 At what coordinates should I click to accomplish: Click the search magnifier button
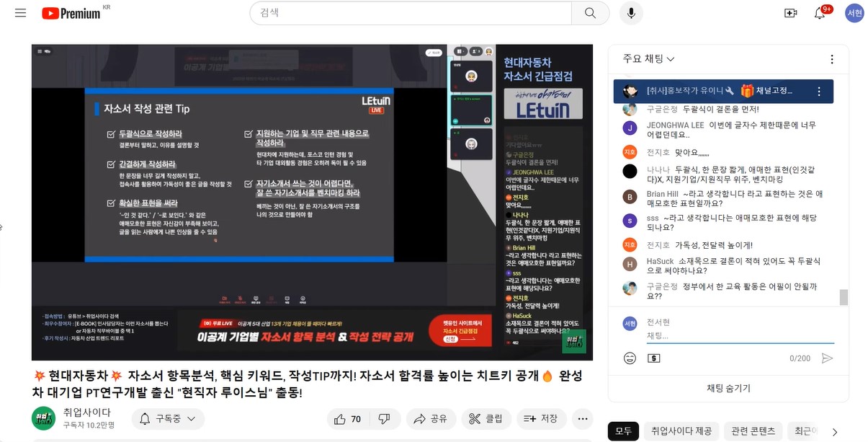[x=590, y=13]
